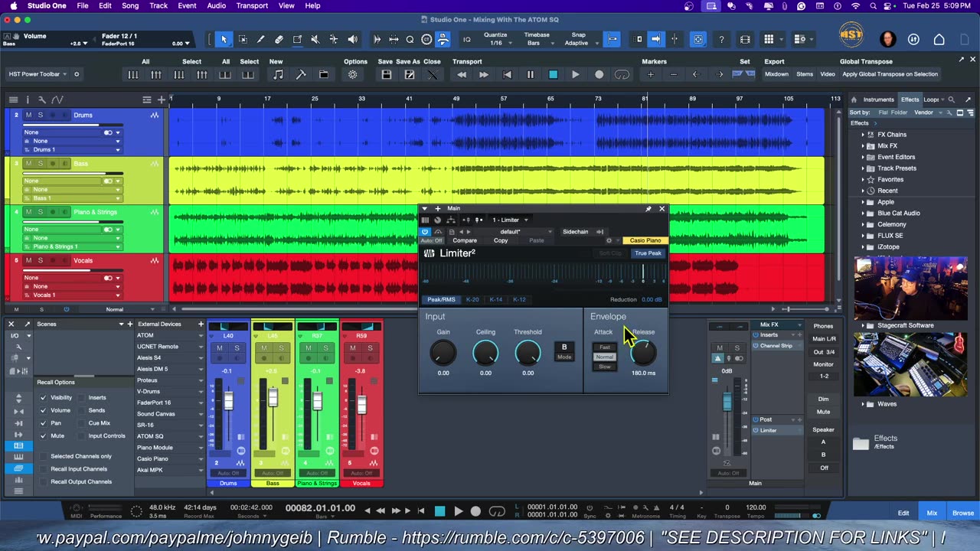Pause playback in HST transport section

[x=530, y=74]
